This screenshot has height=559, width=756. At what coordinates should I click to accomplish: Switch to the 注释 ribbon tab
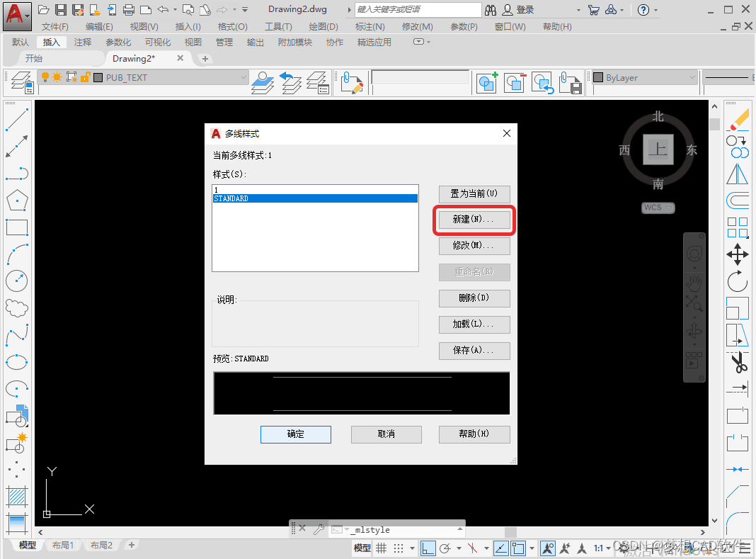pos(82,42)
